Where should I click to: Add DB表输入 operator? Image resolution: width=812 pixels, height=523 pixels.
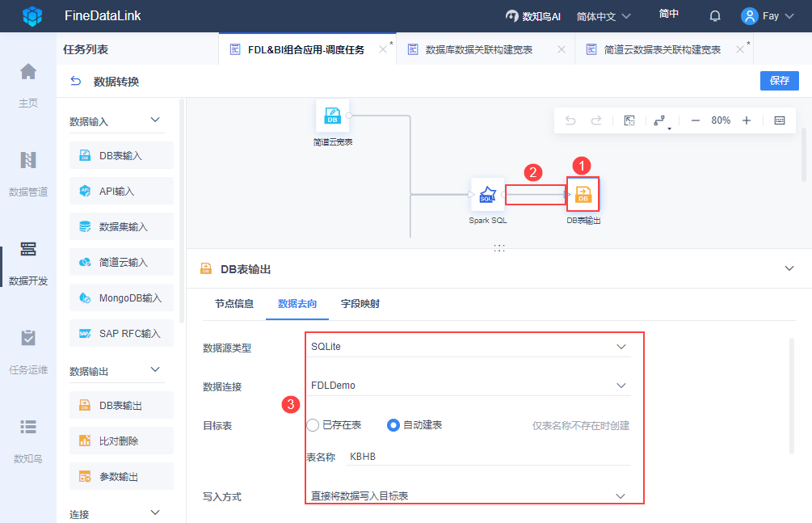coord(121,155)
